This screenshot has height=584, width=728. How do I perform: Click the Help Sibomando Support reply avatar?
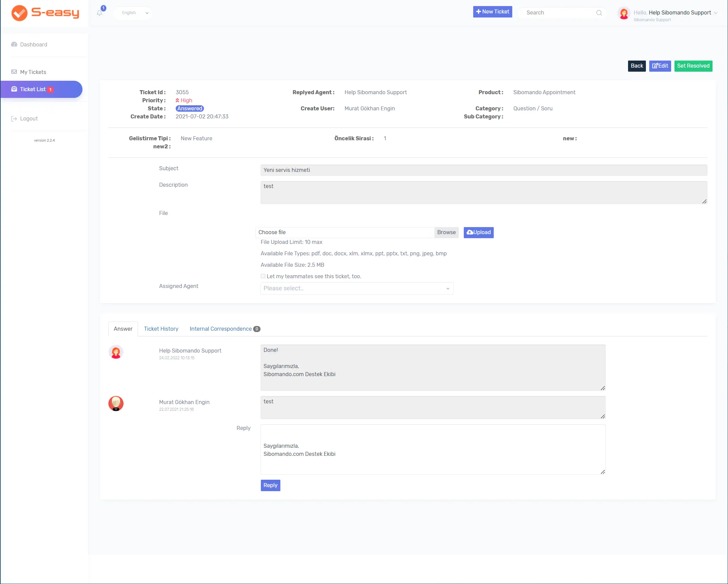click(116, 352)
